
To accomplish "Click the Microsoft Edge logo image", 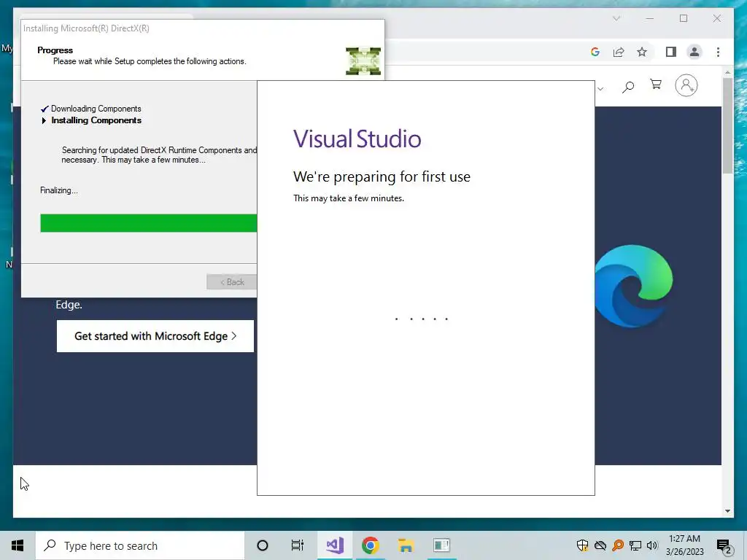I will tap(634, 286).
